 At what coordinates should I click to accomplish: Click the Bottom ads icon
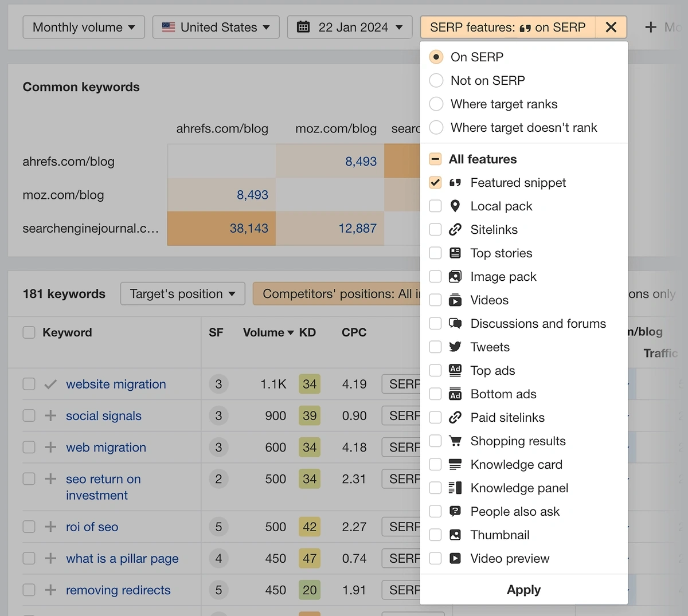(x=455, y=394)
